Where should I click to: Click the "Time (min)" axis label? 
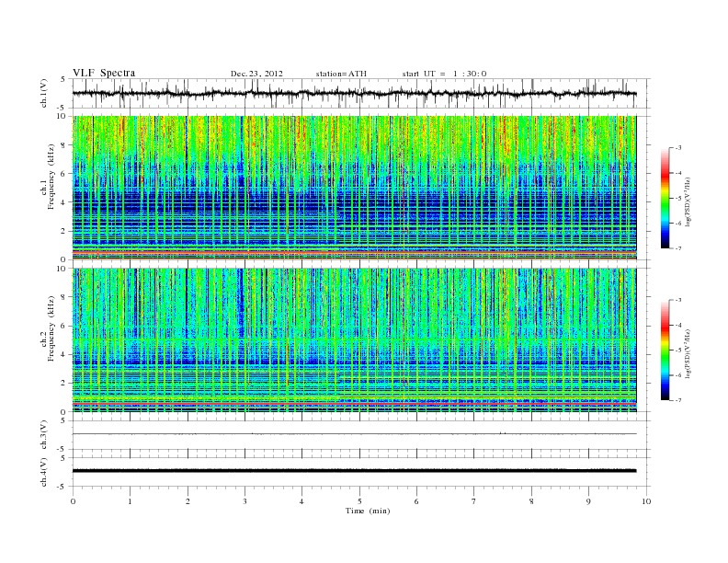[368, 511]
